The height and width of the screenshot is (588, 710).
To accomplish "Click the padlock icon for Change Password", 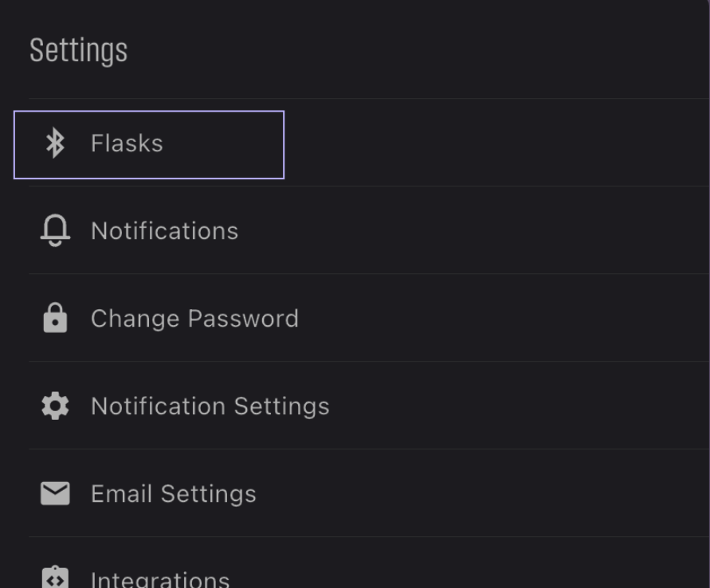I will tap(55, 318).
